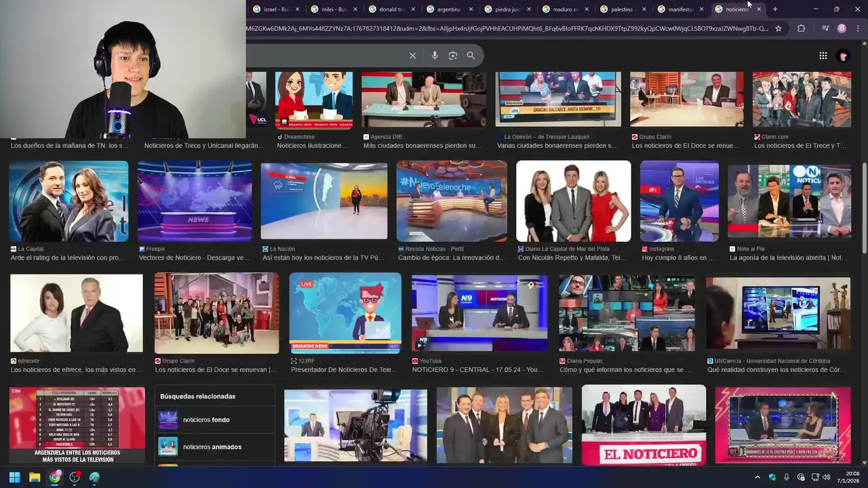Open link 'Los noticieros de eltrece, los más vistos'
868x488 pixels.
tap(75, 370)
